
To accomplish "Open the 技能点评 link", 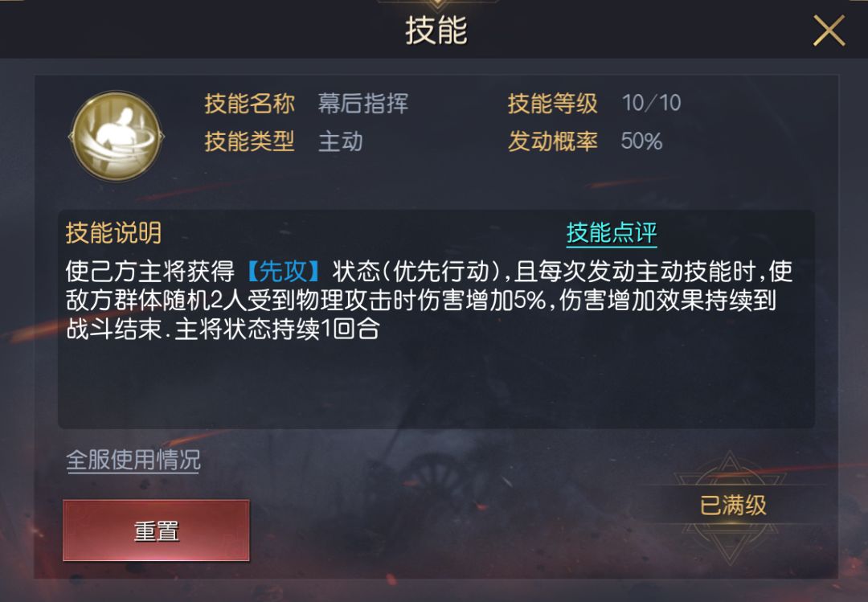I will (611, 233).
